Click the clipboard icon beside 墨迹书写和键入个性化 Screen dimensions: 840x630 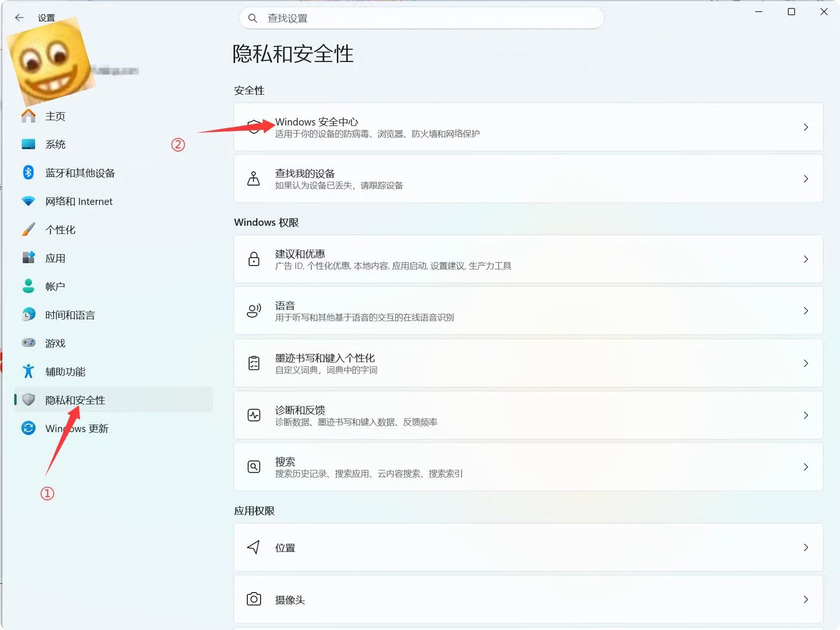pyautogui.click(x=254, y=363)
